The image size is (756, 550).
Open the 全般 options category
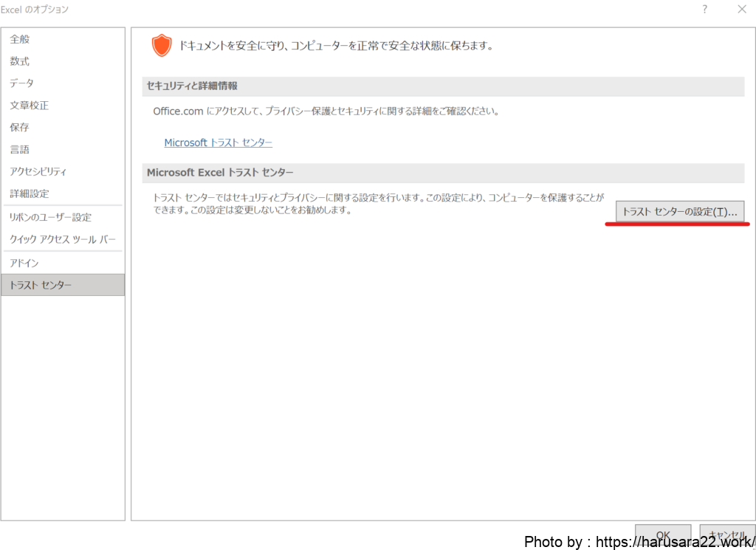[20, 39]
